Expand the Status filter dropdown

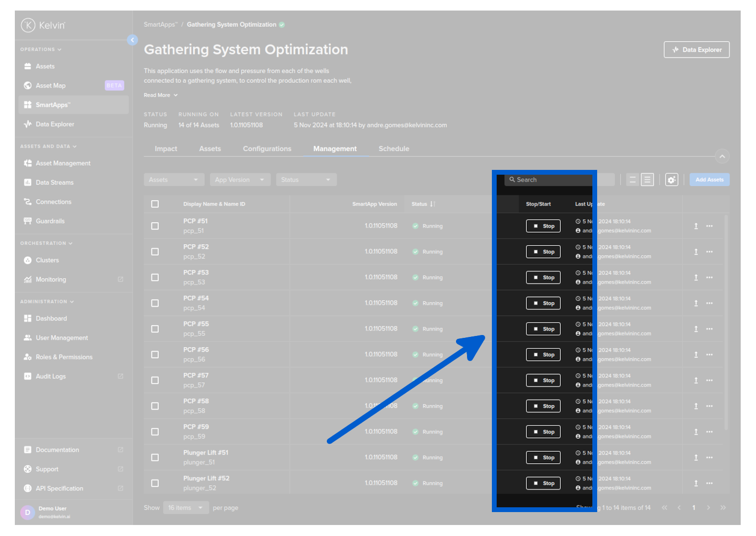[306, 180]
